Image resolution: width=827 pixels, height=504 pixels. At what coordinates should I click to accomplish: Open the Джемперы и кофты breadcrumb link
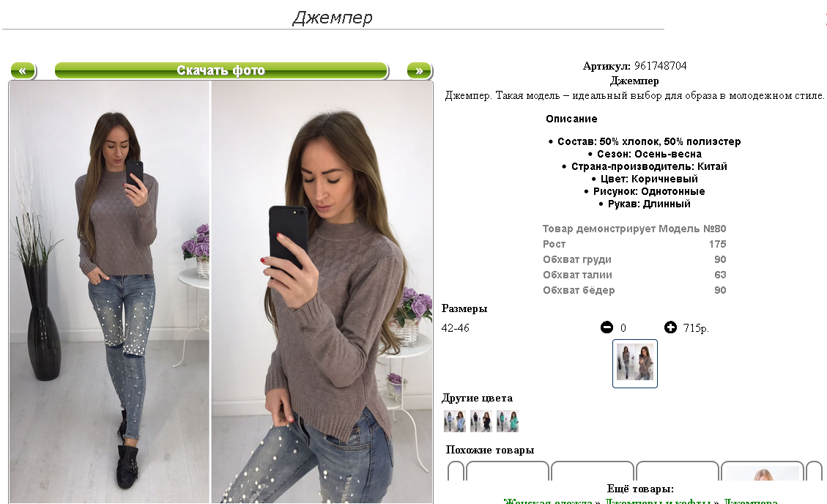tap(659, 501)
